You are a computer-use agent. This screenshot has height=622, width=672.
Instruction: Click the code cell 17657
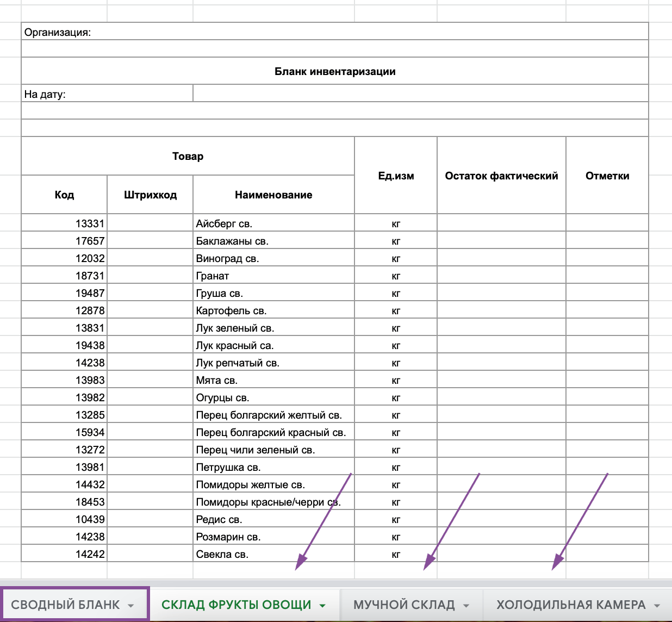point(64,241)
